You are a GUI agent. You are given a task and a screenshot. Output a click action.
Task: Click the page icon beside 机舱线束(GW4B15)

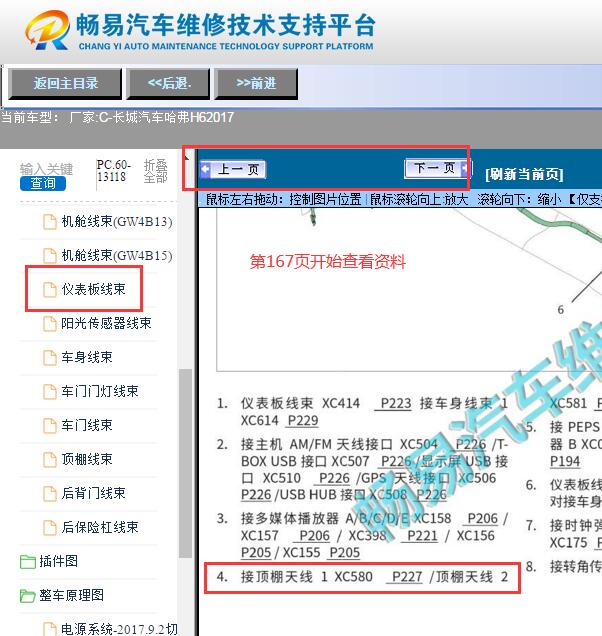[50, 256]
